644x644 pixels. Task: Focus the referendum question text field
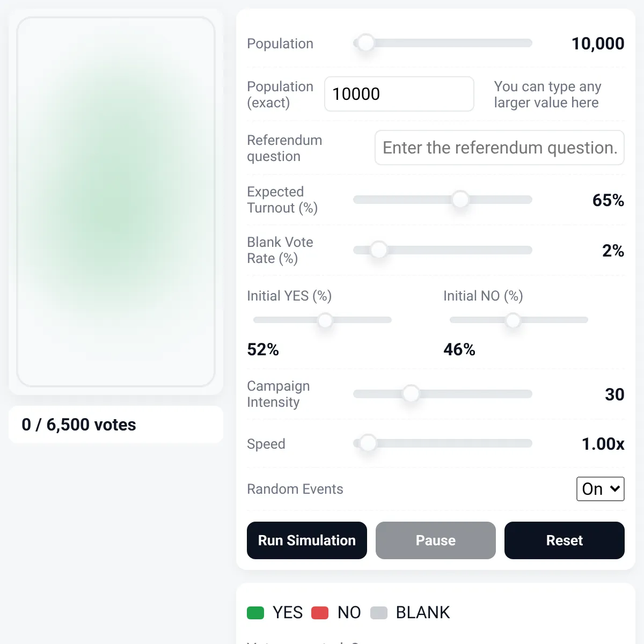click(500, 148)
